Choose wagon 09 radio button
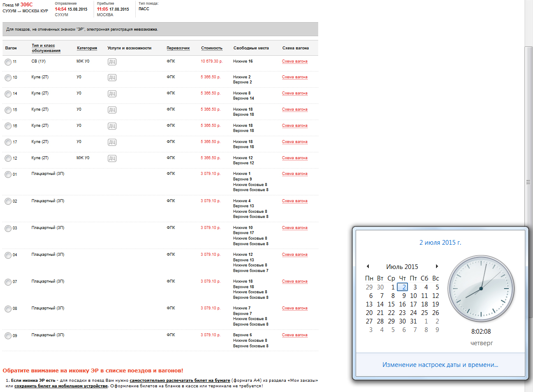This screenshot has height=392, width=533. pyautogui.click(x=8, y=336)
